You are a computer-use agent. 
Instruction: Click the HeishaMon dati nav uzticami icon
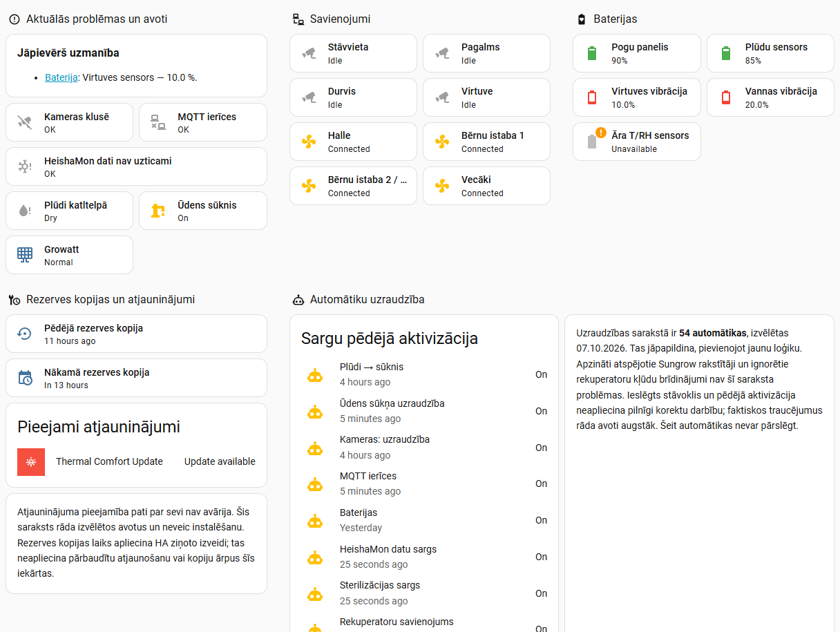point(25,166)
